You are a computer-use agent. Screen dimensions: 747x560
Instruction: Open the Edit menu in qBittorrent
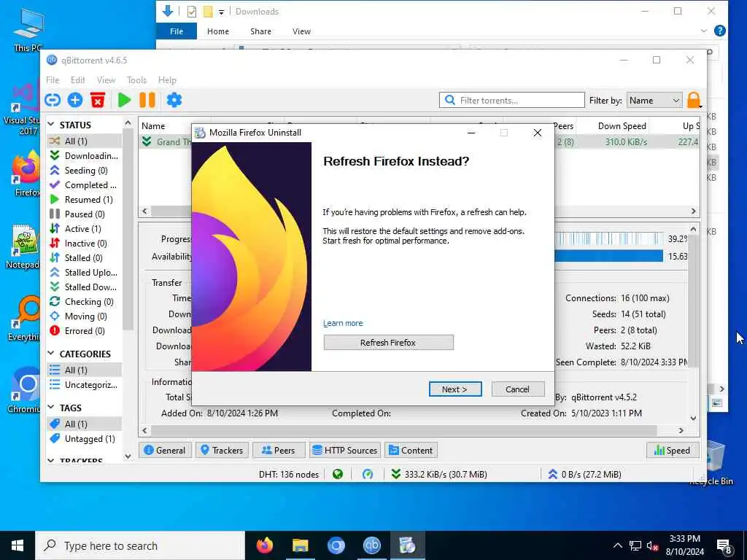(x=77, y=80)
